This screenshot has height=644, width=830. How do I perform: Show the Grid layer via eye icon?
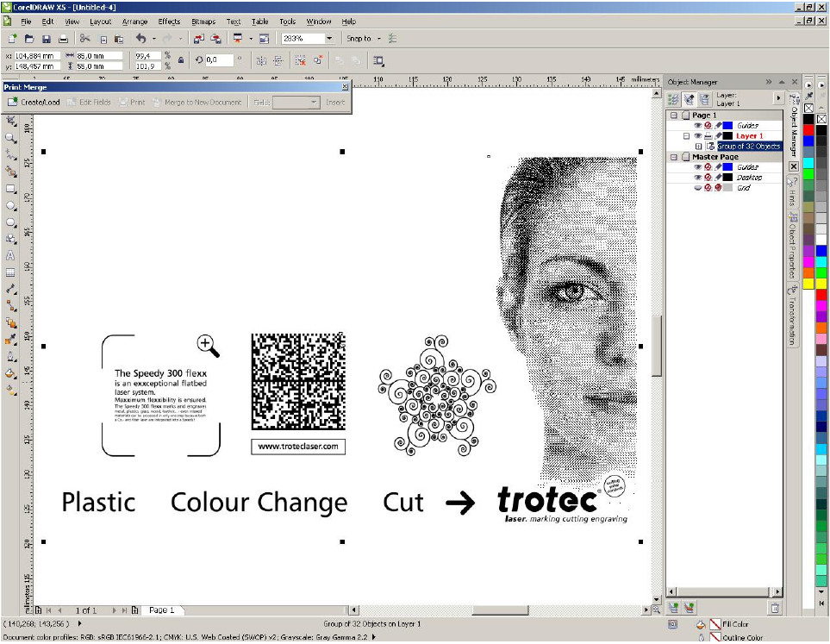click(x=697, y=188)
